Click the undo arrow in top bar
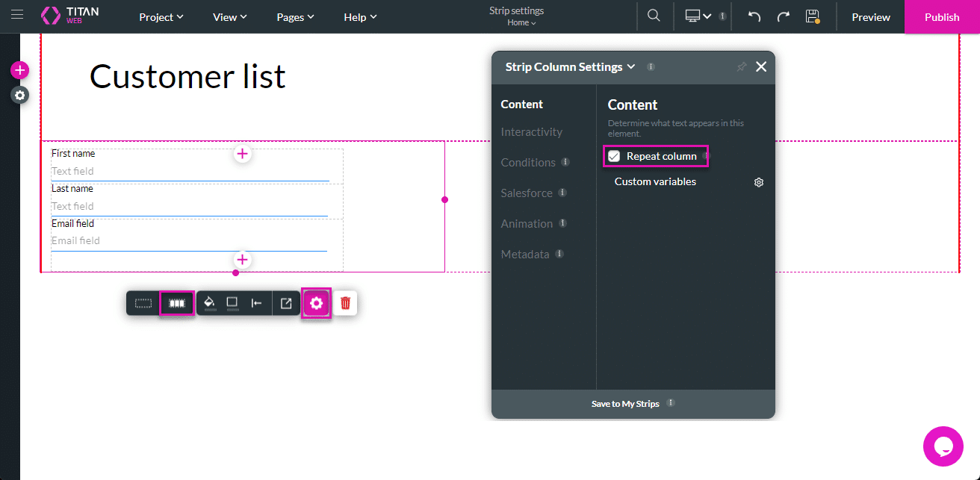This screenshot has height=480, width=980. coord(754,16)
